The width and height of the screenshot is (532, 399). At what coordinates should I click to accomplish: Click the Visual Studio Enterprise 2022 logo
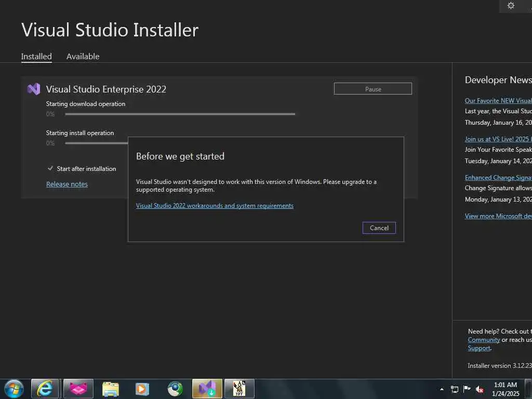coord(34,89)
